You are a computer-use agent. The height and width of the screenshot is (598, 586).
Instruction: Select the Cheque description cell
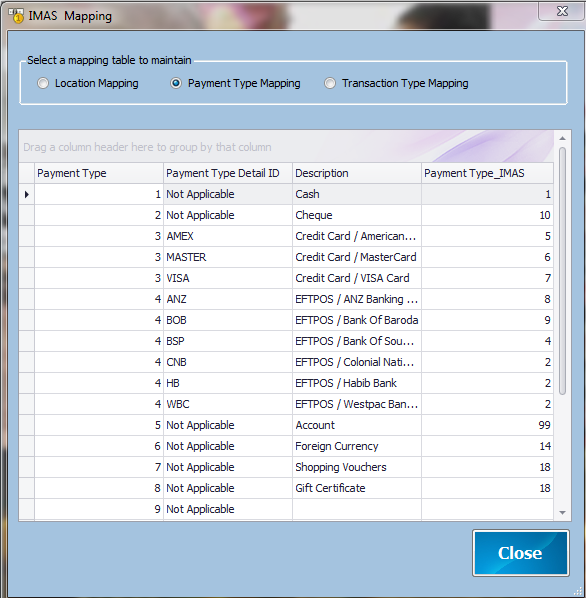357,215
